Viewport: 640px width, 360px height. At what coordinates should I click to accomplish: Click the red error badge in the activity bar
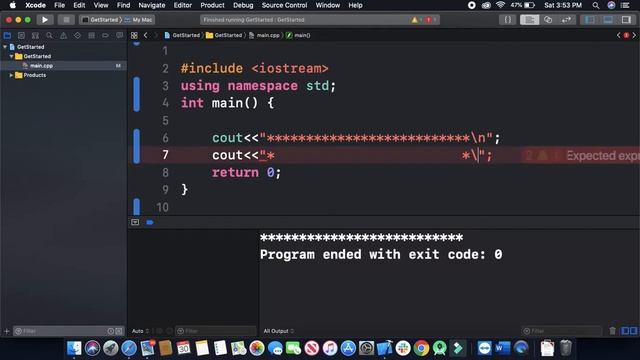(429, 20)
